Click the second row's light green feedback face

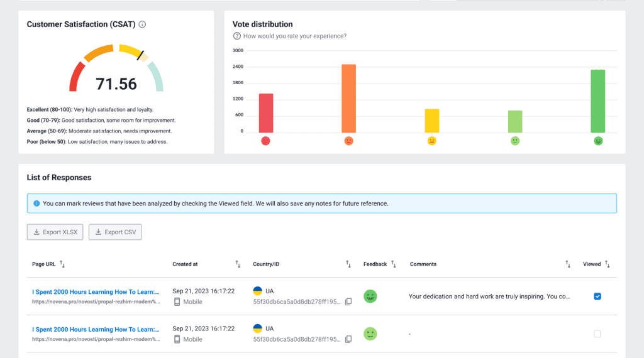click(370, 334)
